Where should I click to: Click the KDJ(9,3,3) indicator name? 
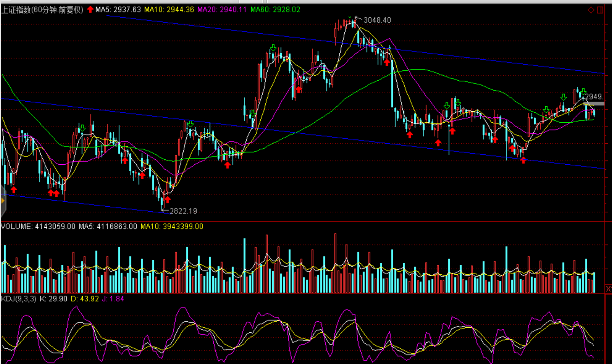click(x=19, y=299)
